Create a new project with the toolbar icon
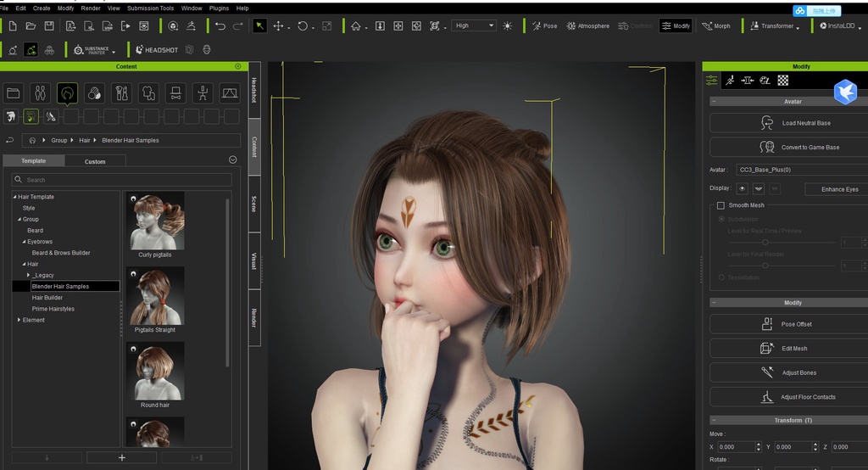 [x=13, y=26]
